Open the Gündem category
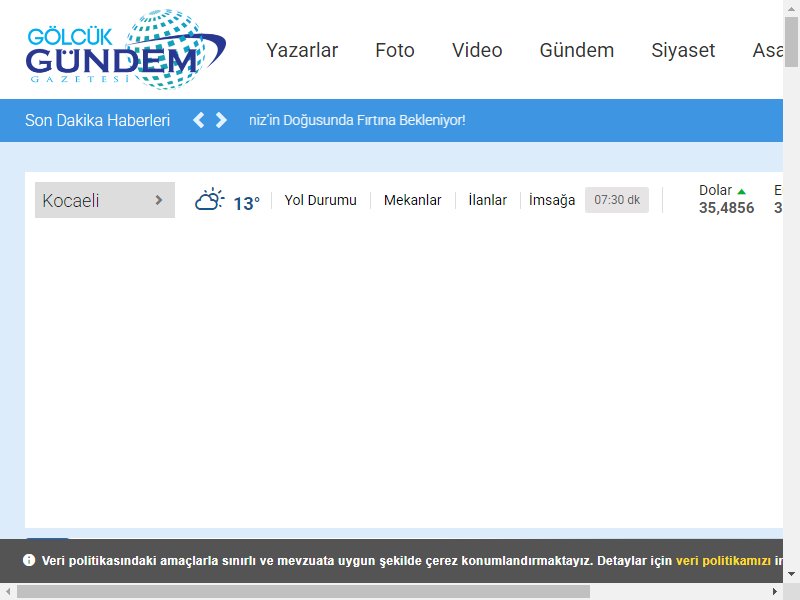 577,50
